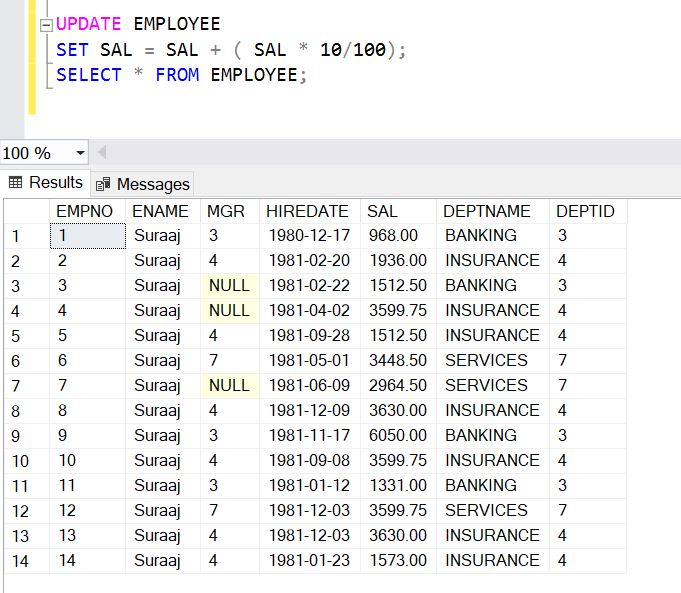Select hire date 1981-02-22

click(x=310, y=286)
